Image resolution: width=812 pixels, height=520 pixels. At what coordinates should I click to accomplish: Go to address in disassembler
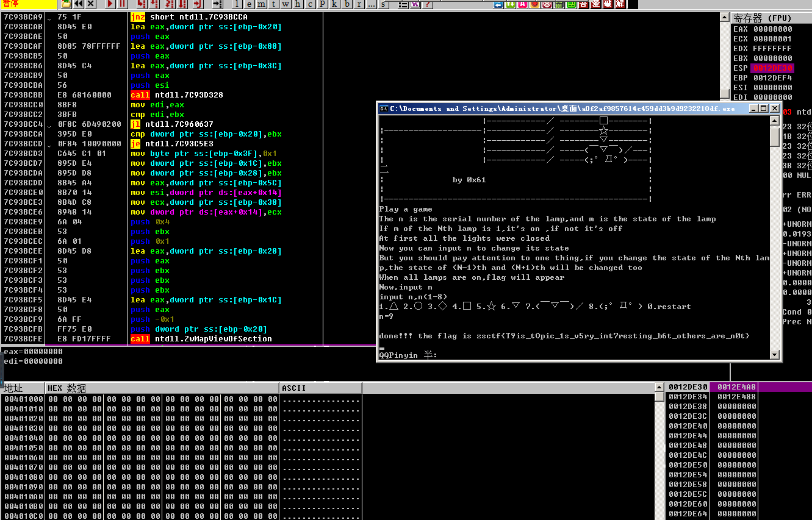pos(217,4)
